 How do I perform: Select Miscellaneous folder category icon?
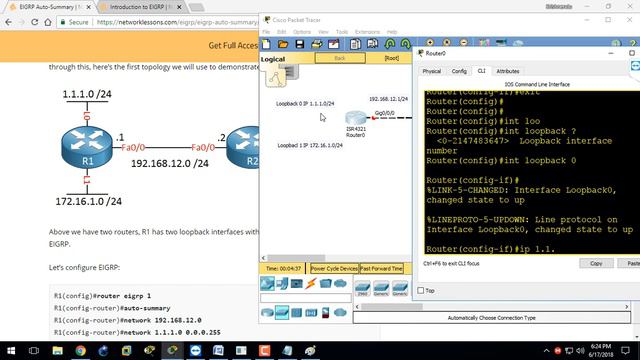point(325,283)
